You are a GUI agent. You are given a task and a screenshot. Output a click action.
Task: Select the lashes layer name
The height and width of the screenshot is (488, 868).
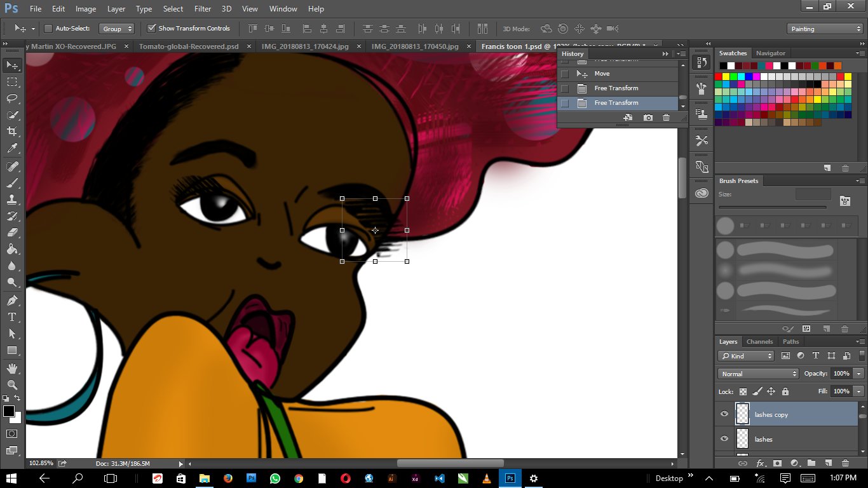point(763,439)
